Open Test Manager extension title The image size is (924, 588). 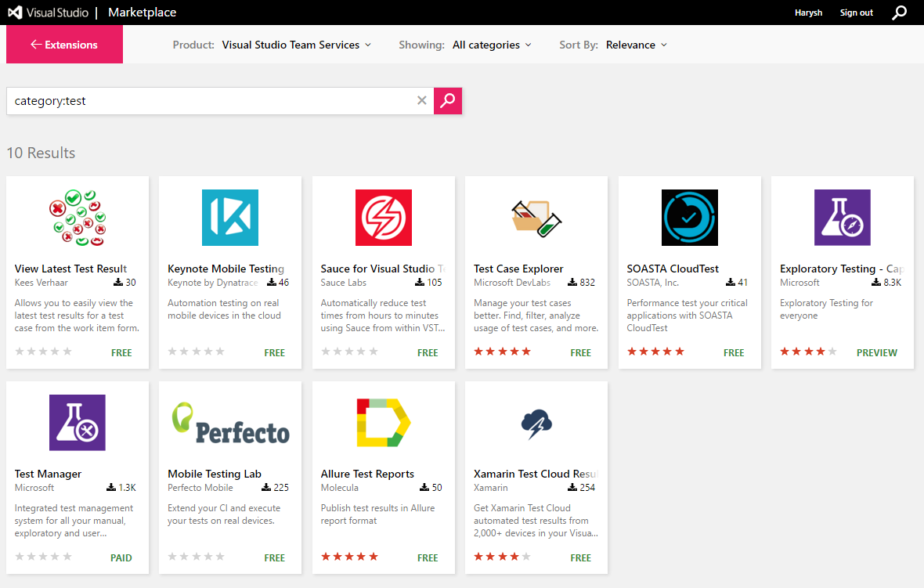tap(49, 474)
